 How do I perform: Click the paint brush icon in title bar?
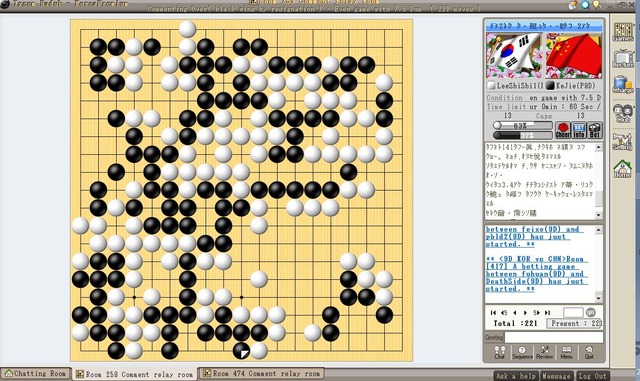pyautogui.click(x=573, y=4)
